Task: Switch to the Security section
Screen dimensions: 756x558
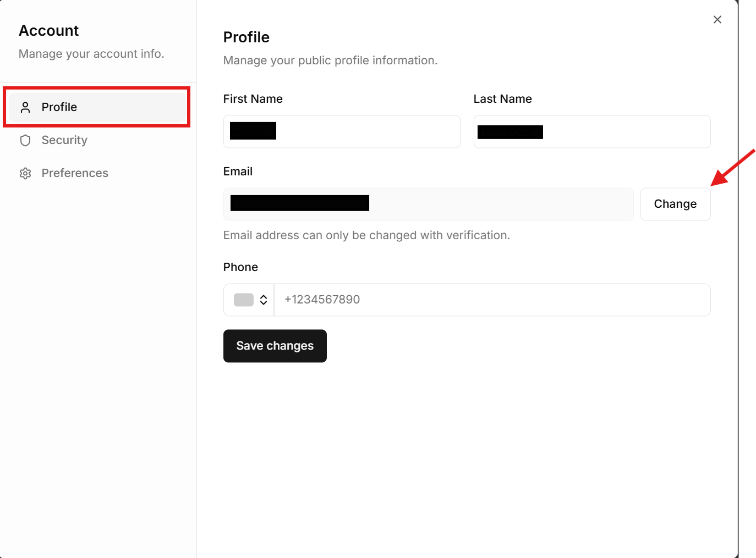Action: coord(64,140)
